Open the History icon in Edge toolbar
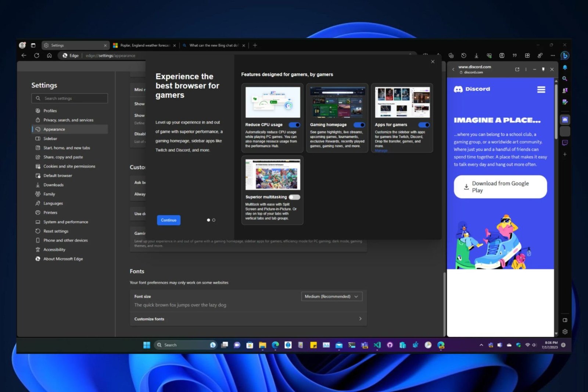 point(464,55)
